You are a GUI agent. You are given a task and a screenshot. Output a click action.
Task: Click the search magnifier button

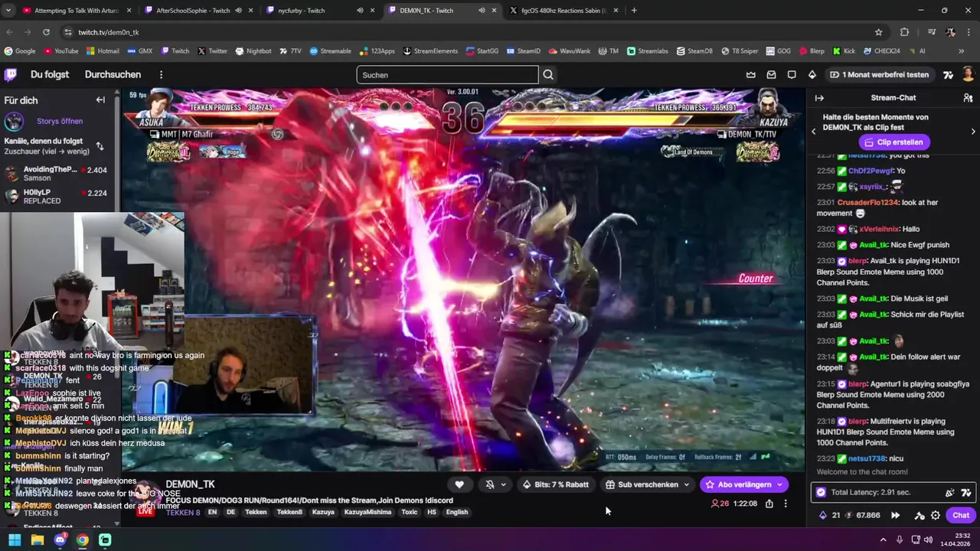[x=548, y=75]
